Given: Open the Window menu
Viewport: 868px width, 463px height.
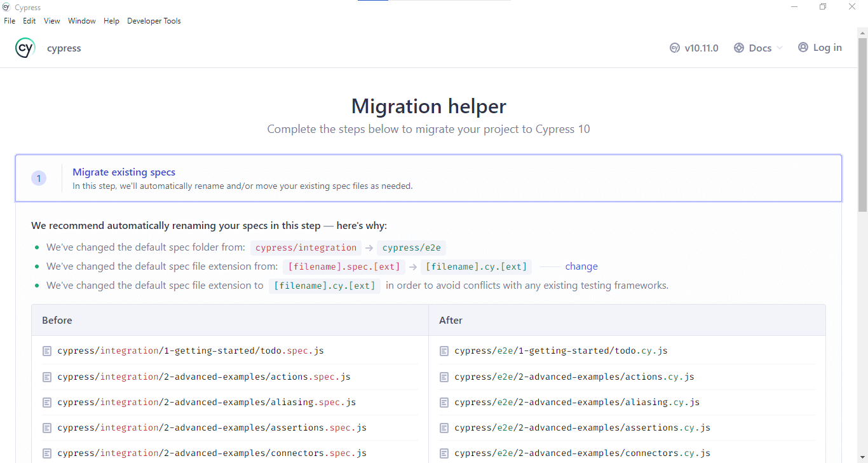Looking at the screenshot, I should click(x=81, y=20).
